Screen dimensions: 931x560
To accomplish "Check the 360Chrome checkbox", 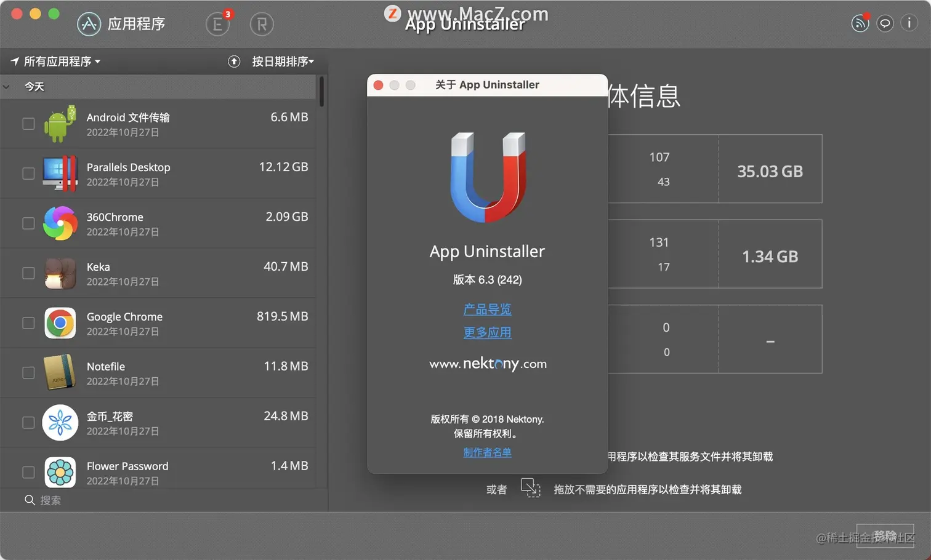I will tap(28, 223).
